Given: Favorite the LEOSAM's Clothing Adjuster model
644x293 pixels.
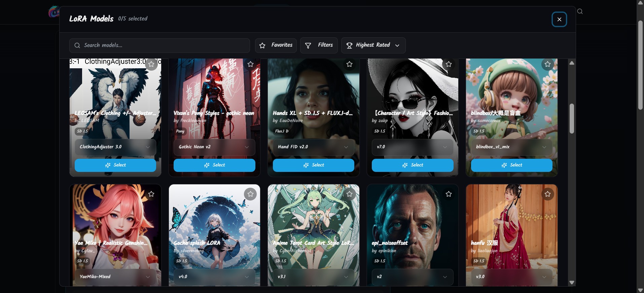Looking at the screenshot, I should pyautogui.click(x=151, y=64).
